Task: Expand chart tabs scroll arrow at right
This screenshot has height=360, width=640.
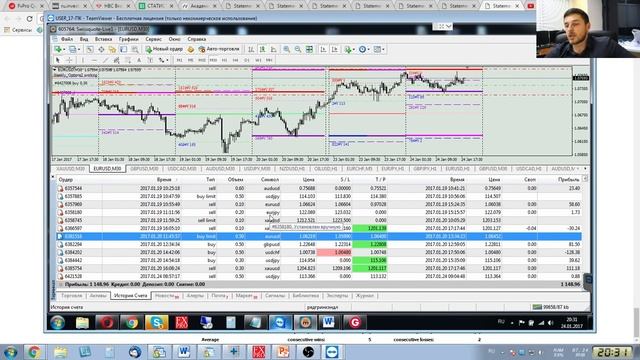Action: (585, 169)
